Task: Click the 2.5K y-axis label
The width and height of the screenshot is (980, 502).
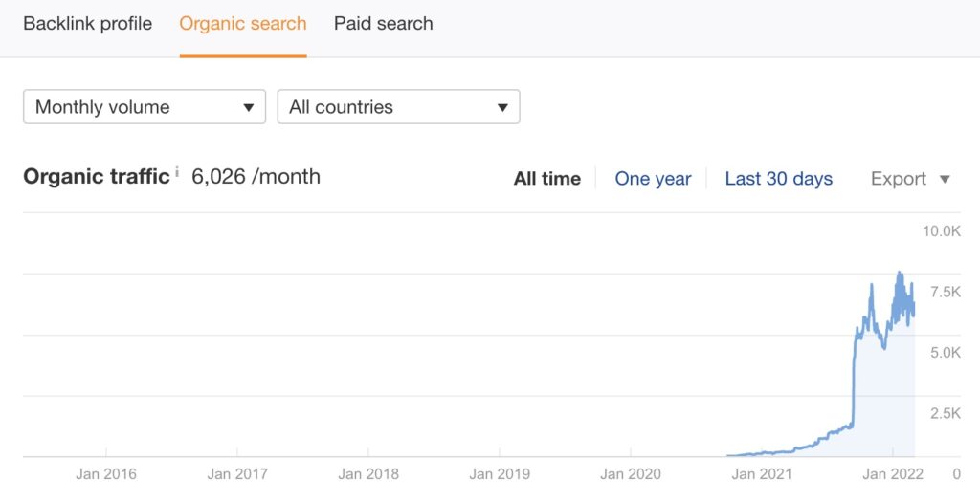Action: click(944, 413)
